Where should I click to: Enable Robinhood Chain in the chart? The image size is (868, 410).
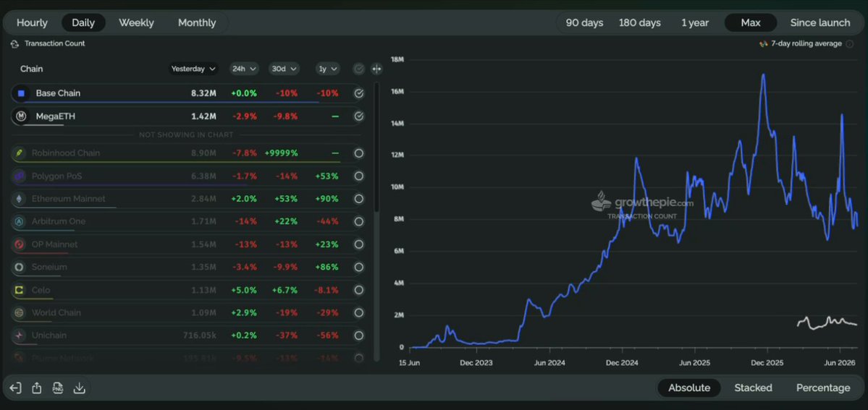[x=359, y=153]
